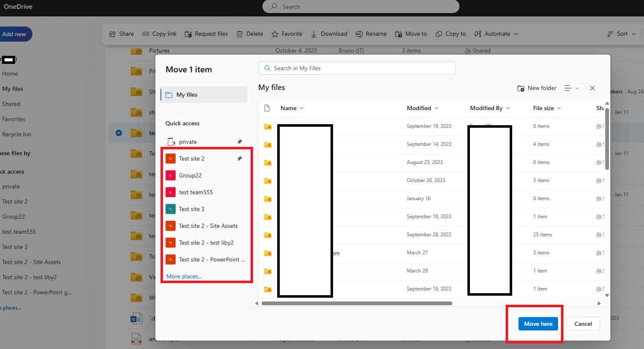Click the Move to toolbar icon

click(x=398, y=34)
